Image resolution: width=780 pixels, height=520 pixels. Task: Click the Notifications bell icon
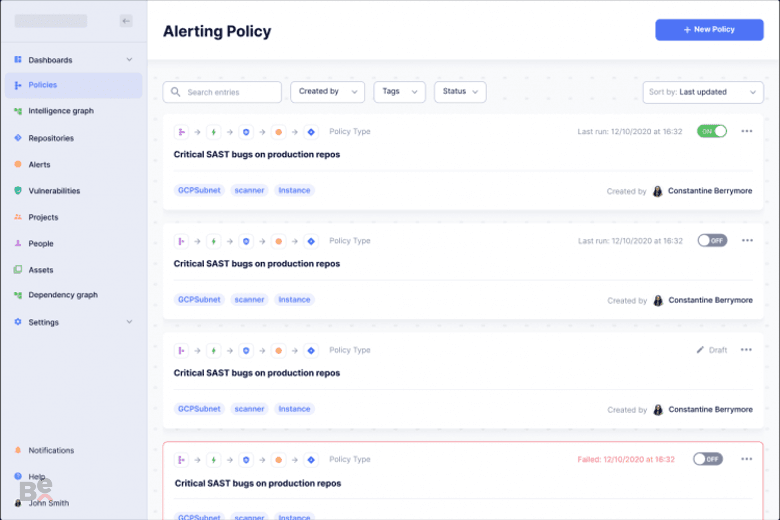(x=18, y=450)
